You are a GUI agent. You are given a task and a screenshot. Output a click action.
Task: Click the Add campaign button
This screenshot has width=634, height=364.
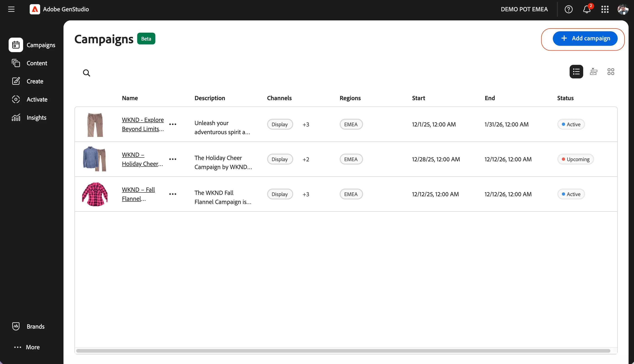585,39
